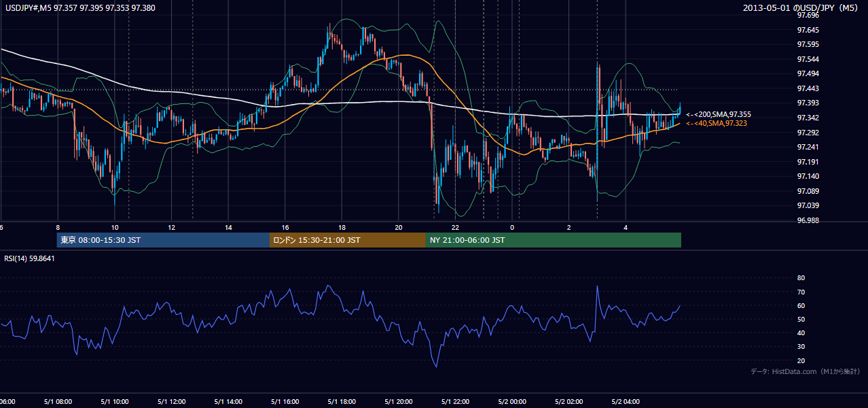The width and height of the screenshot is (868, 408).
Task: Click price axis label 97.696
Action: [x=808, y=15]
